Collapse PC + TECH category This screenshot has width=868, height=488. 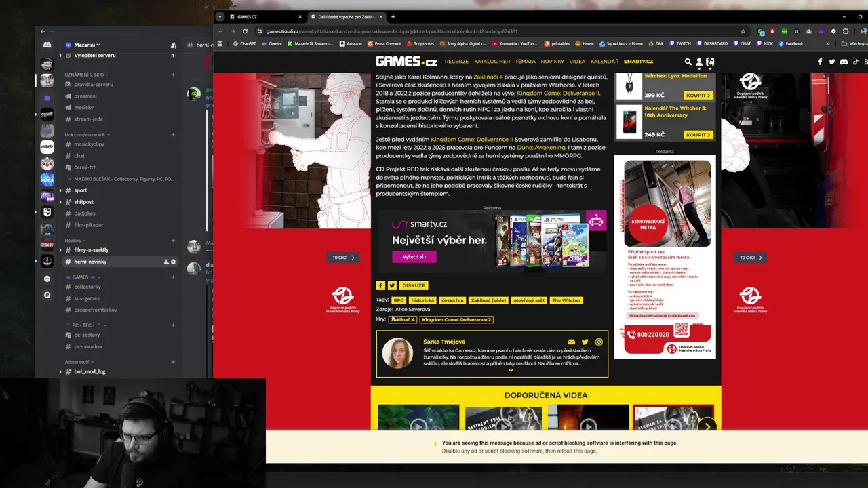click(85, 325)
